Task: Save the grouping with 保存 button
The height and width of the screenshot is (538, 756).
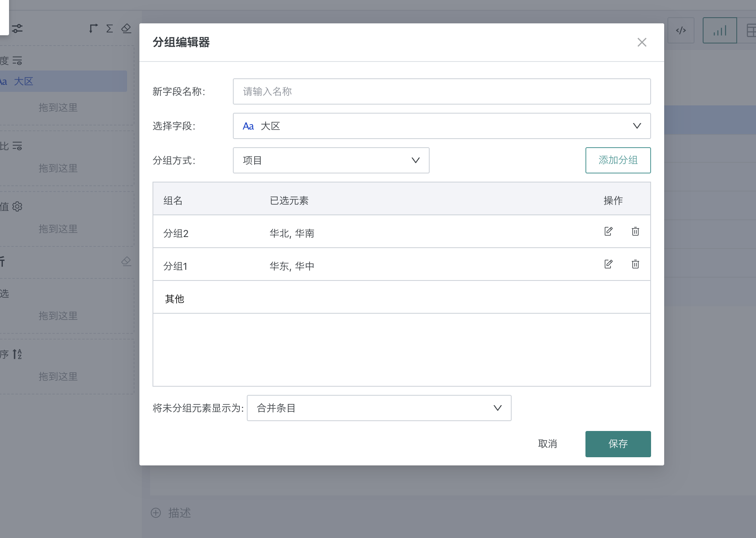Action: pos(618,444)
